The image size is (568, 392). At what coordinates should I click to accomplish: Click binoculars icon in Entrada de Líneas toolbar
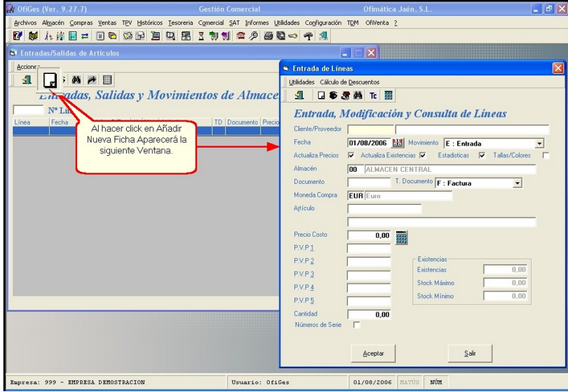(x=358, y=96)
